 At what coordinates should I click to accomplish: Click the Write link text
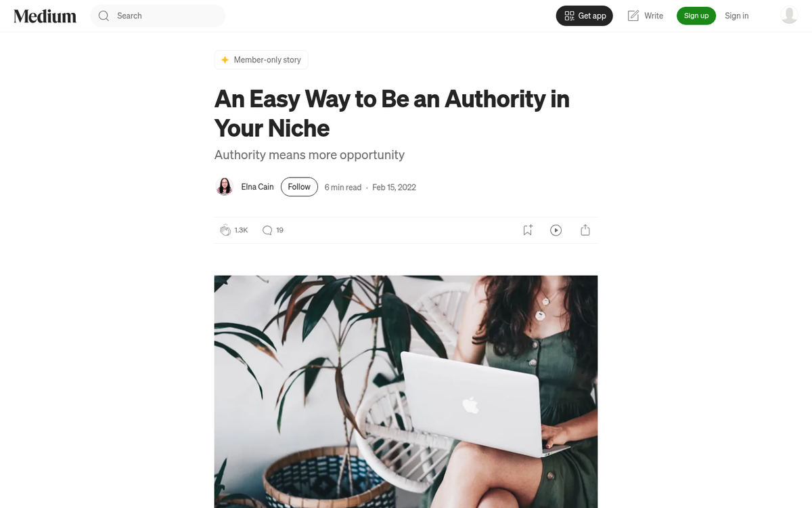tap(654, 16)
